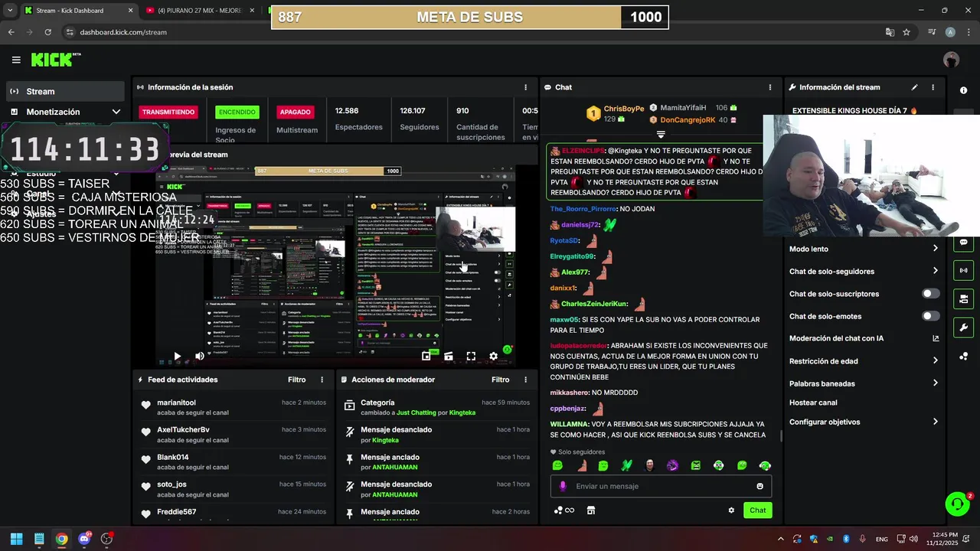This screenshot has height=551, width=980.
Task: Click Kingteka link under Categoría
Action: click(x=462, y=412)
